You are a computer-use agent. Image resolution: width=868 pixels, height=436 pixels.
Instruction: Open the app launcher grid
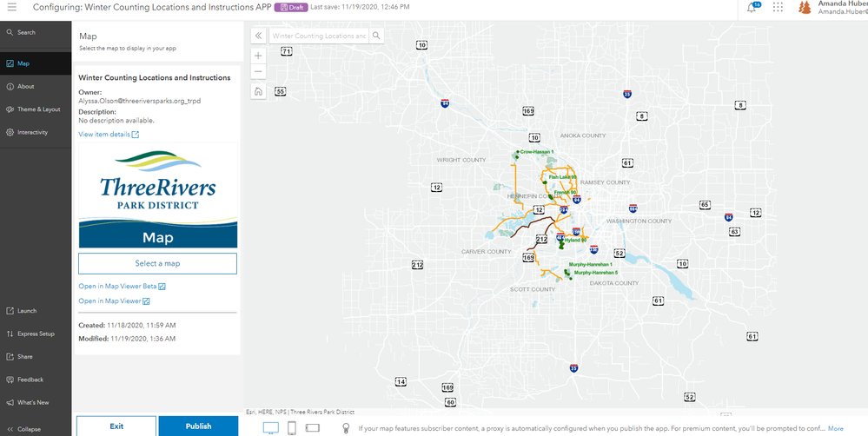pyautogui.click(x=778, y=7)
